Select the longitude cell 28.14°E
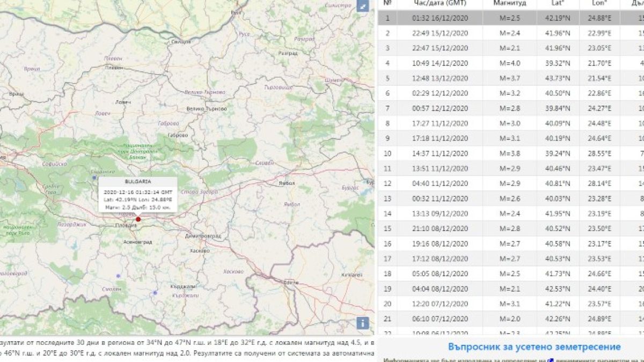Image resolution: width=644 pixels, height=362 pixels. 599,183
